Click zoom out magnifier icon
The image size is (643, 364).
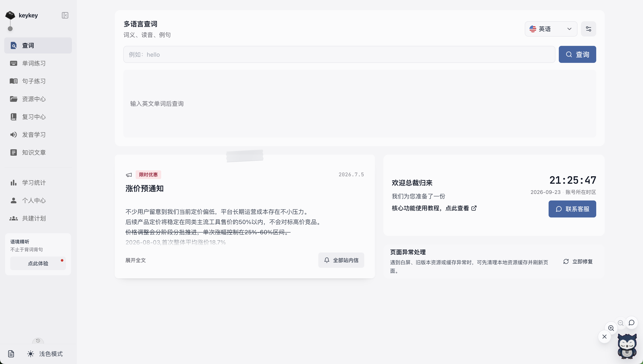click(x=620, y=323)
